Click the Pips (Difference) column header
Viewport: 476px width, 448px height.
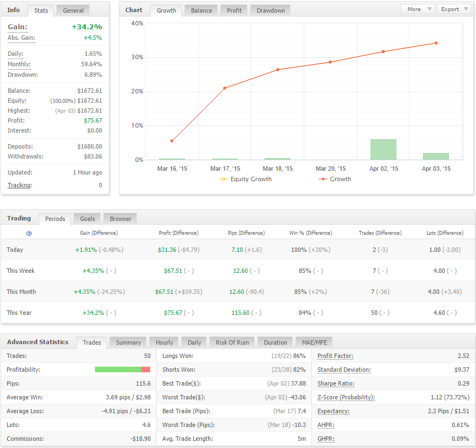tap(246, 233)
